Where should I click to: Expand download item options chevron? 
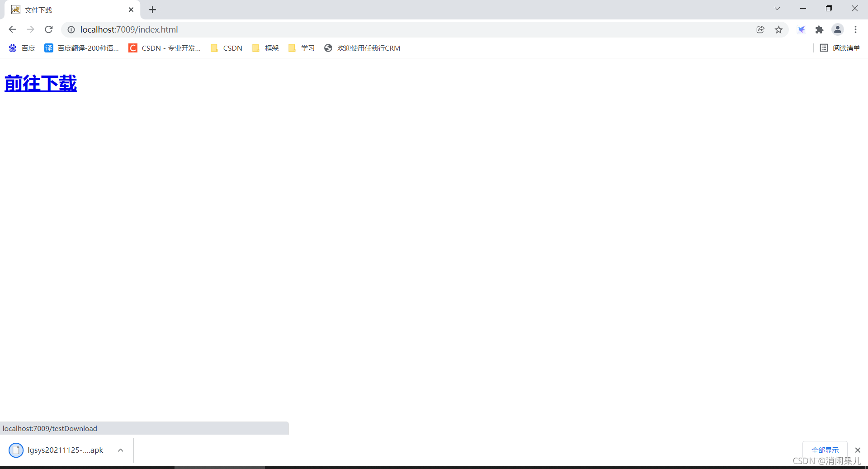click(x=121, y=450)
